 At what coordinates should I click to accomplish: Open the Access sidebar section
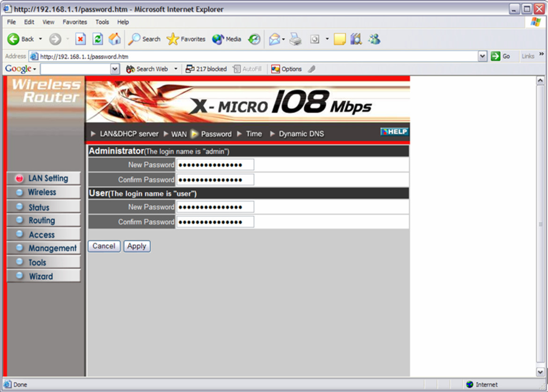click(44, 234)
